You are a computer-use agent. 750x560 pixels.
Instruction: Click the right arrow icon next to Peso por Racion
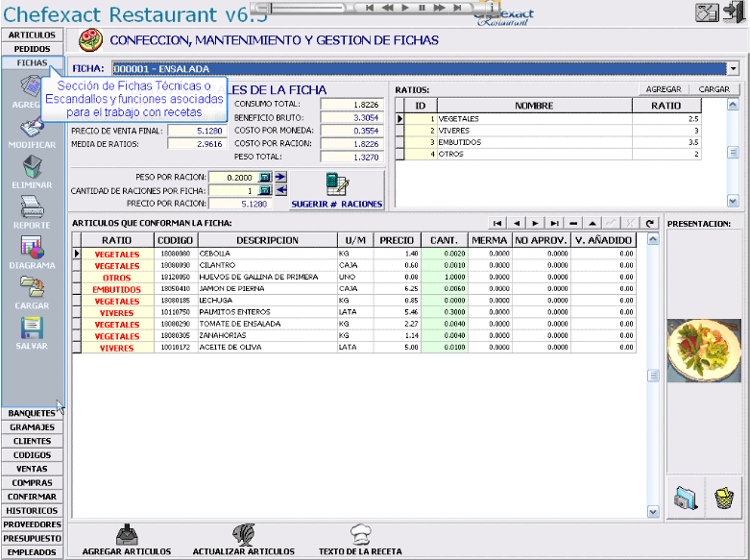click(x=280, y=177)
